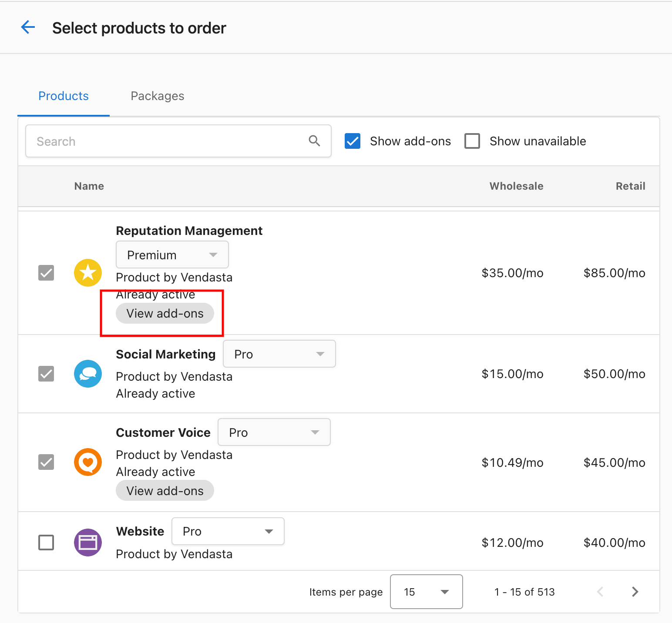Click the previous page chevron
This screenshot has width=672, height=623.
(x=600, y=592)
